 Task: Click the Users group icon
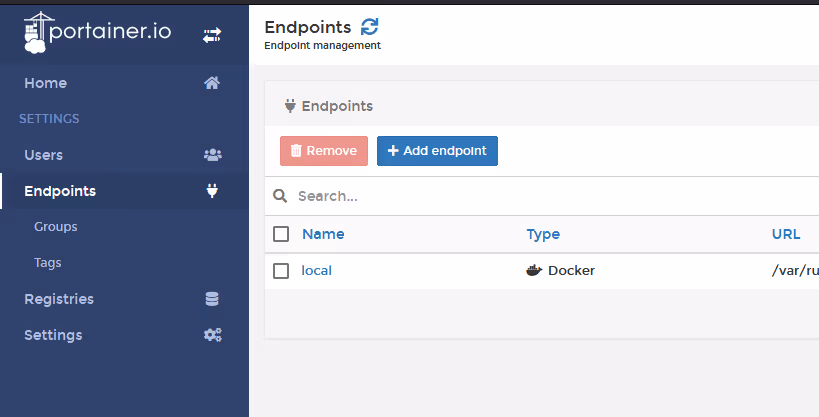click(213, 155)
